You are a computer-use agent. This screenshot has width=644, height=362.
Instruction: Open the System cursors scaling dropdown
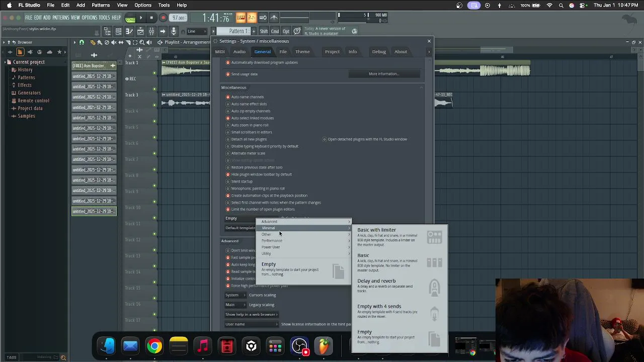coord(235,295)
